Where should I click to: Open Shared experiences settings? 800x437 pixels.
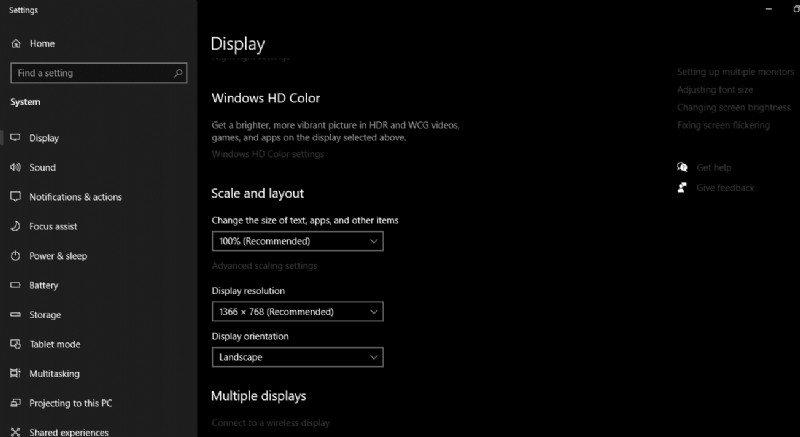click(x=69, y=432)
